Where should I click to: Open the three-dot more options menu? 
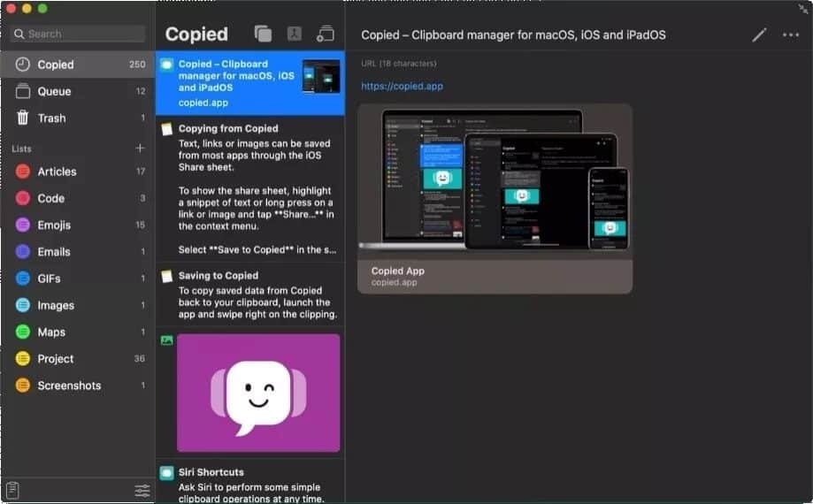pos(791,34)
